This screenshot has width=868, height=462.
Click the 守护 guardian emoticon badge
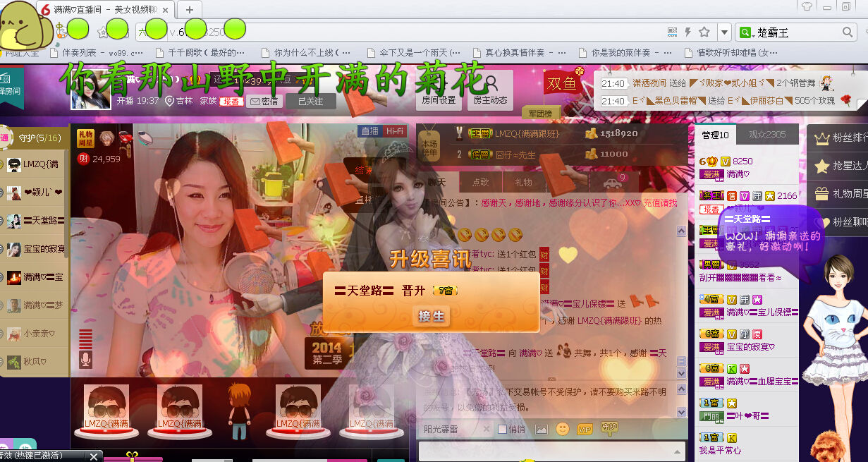[x=609, y=427]
